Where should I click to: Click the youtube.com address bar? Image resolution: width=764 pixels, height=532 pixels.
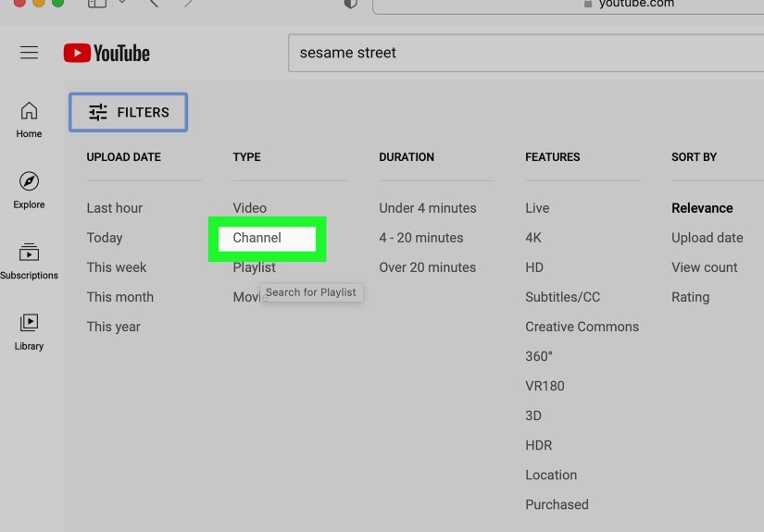(x=568, y=5)
